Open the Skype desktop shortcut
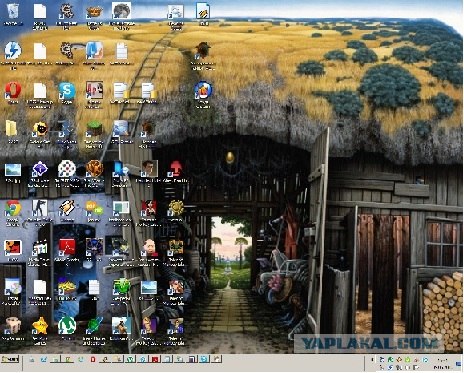Screen dimensions: 464x373 coord(67,90)
